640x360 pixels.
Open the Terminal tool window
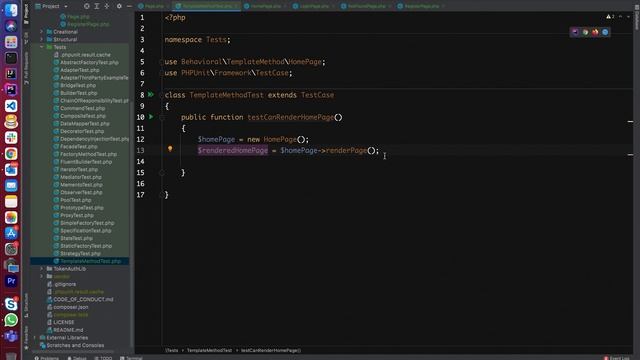131,358
